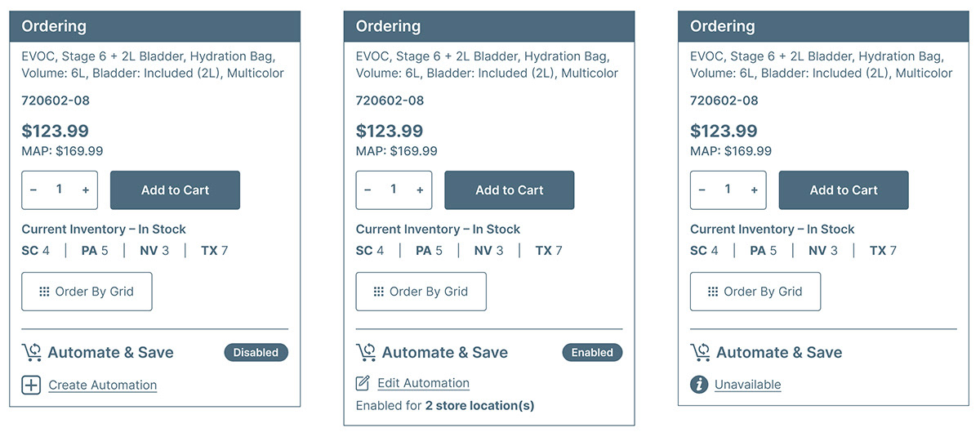Click Automate & Save cart icon in middle panel
This screenshot has height=437, width=980.
pyautogui.click(x=366, y=353)
